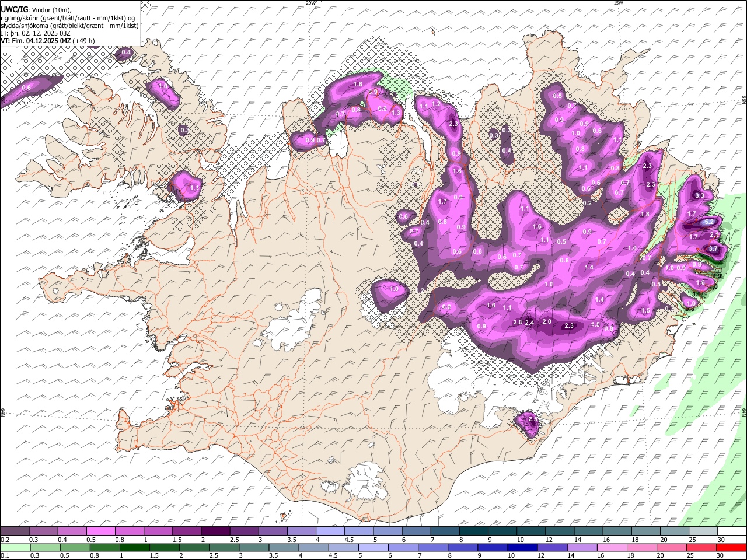Click the 5.2 precipitation maximum on east coast
This screenshot has width=747, height=560.
pos(709,222)
